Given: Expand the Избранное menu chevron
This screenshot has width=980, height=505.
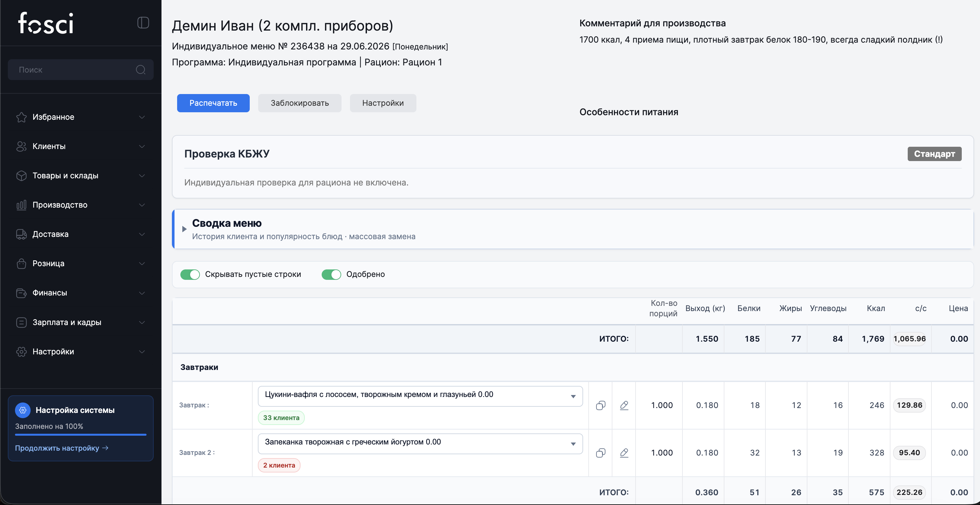Looking at the screenshot, I should (x=142, y=117).
